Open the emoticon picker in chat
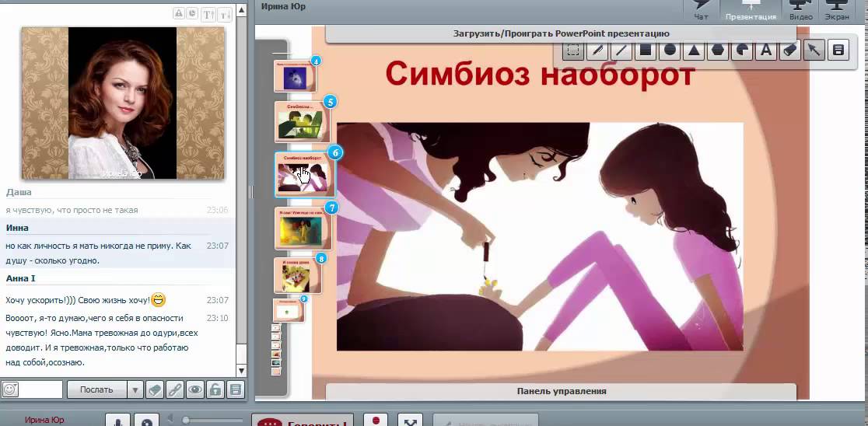 10,389
